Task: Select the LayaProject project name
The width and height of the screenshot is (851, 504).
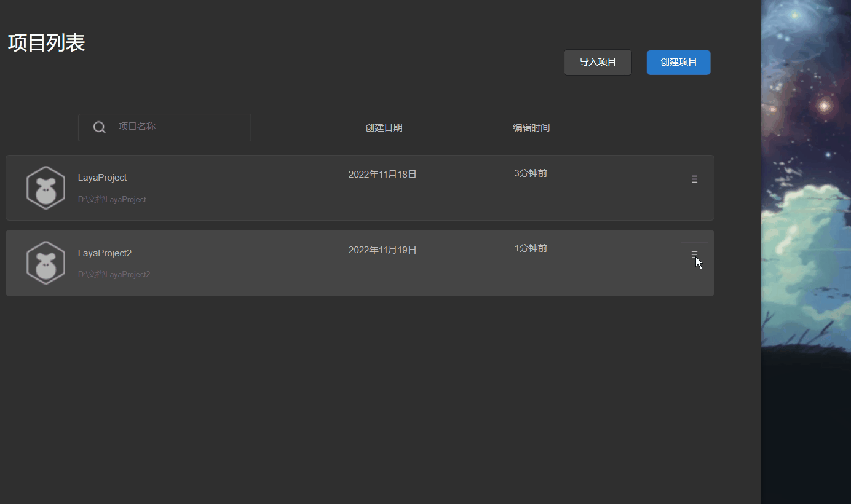Action: [x=102, y=178]
